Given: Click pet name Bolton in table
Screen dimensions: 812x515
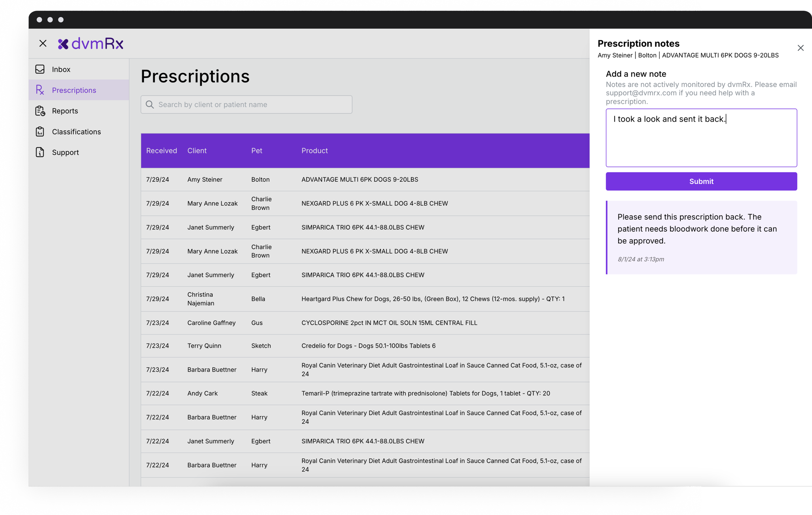Looking at the screenshot, I should [x=260, y=179].
